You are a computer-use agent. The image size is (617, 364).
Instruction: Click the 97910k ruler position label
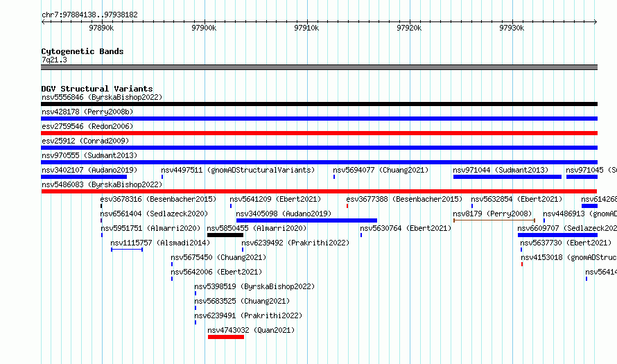306,28
